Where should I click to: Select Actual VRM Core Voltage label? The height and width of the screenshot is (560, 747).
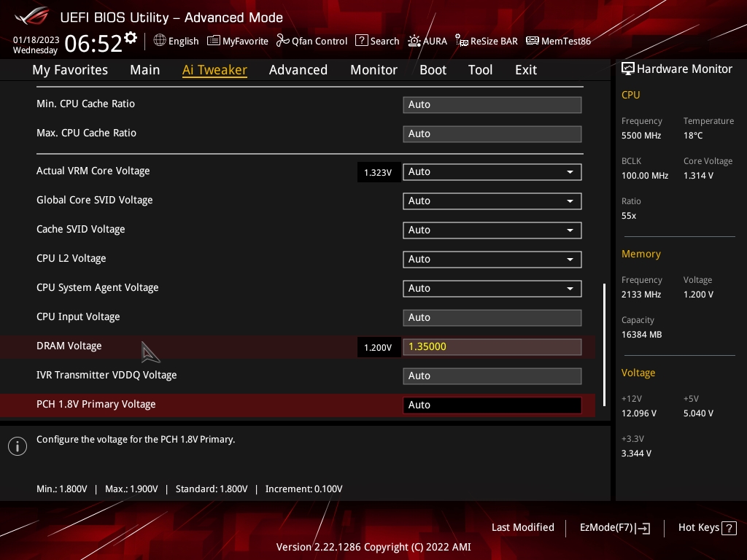(x=93, y=171)
